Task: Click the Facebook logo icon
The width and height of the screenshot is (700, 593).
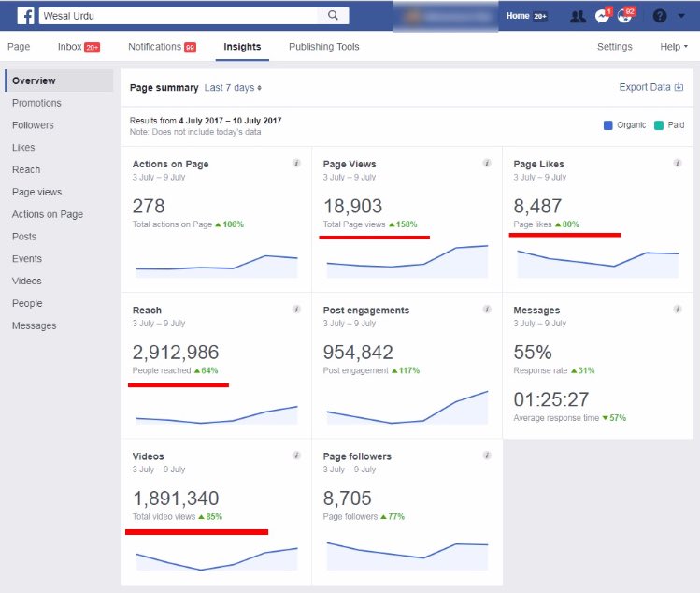Action: point(26,16)
